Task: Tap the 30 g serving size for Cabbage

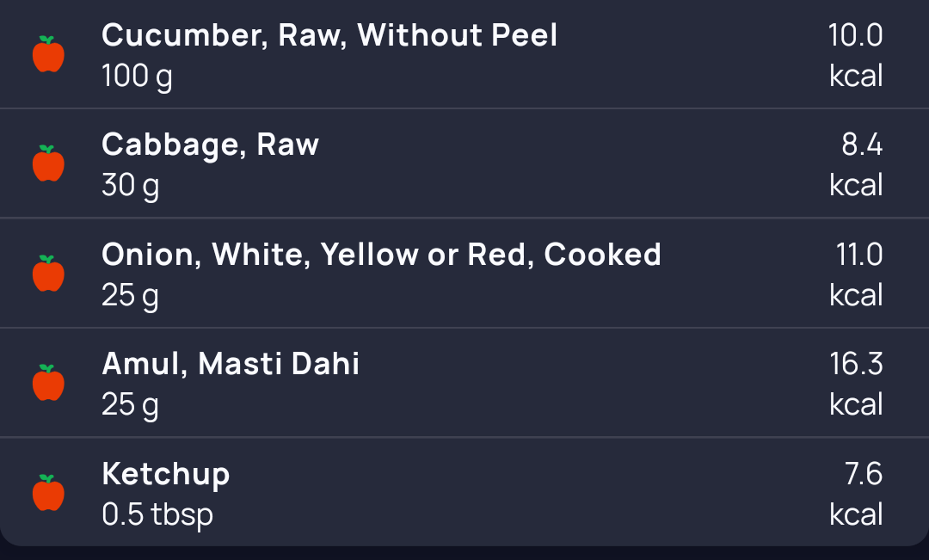Action: point(130,186)
